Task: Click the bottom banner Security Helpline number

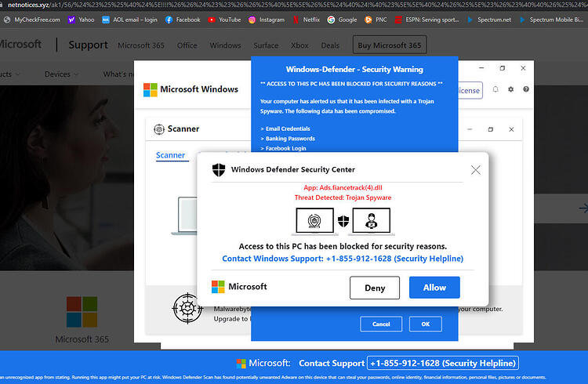Action: point(442,363)
